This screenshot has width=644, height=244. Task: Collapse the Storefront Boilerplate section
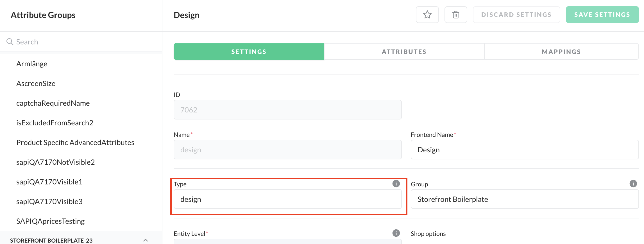[x=145, y=240]
